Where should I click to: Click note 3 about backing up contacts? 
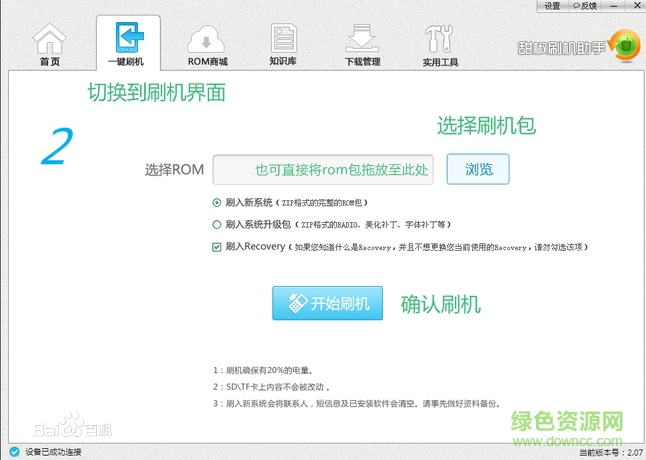356,404
